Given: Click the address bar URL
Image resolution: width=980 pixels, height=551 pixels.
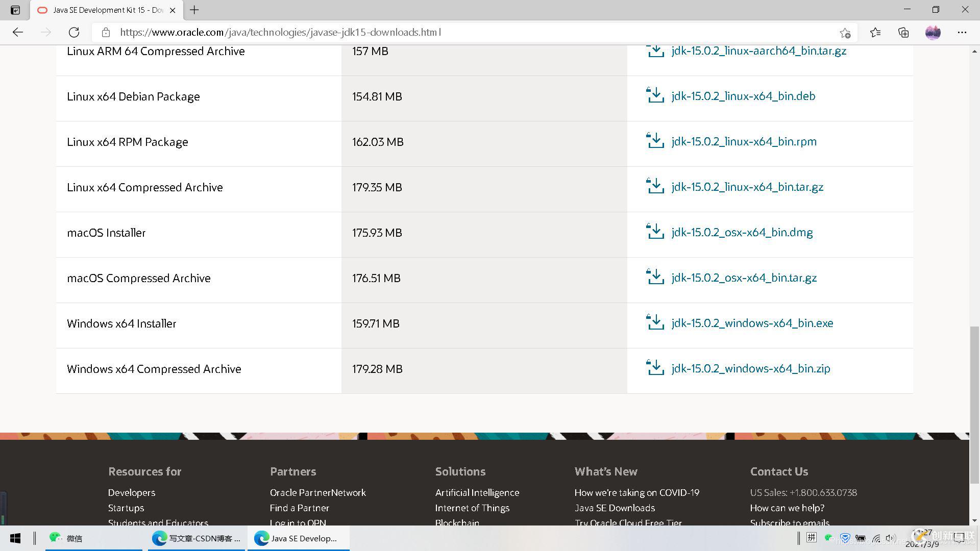Looking at the screenshot, I should click(x=281, y=32).
